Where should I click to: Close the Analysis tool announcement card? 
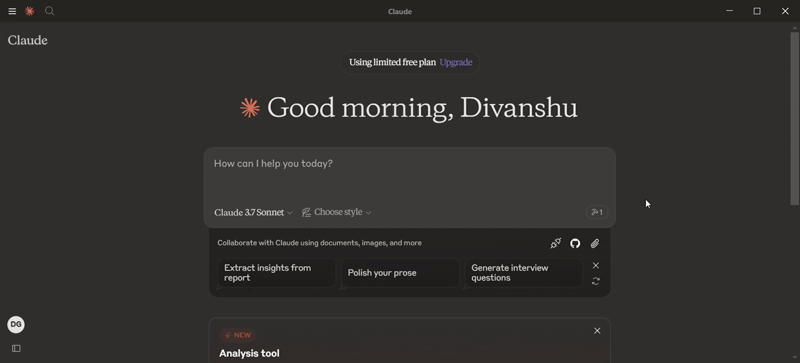(597, 331)
